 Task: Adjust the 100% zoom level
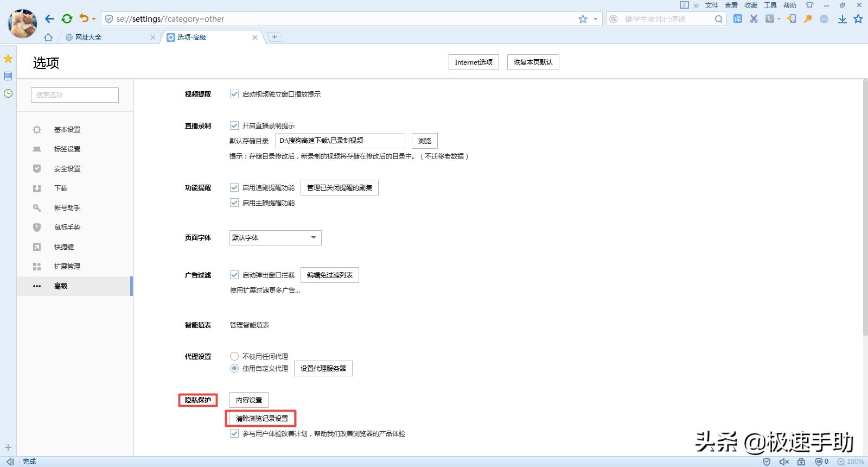coord(851,462)
